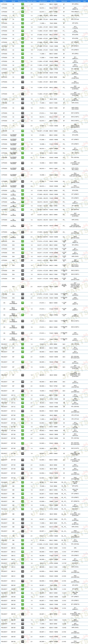Click petrol icon in DS4 HNY (EB2DTS) row
Viewport: 88px width, 644px height.
[23, 241]
